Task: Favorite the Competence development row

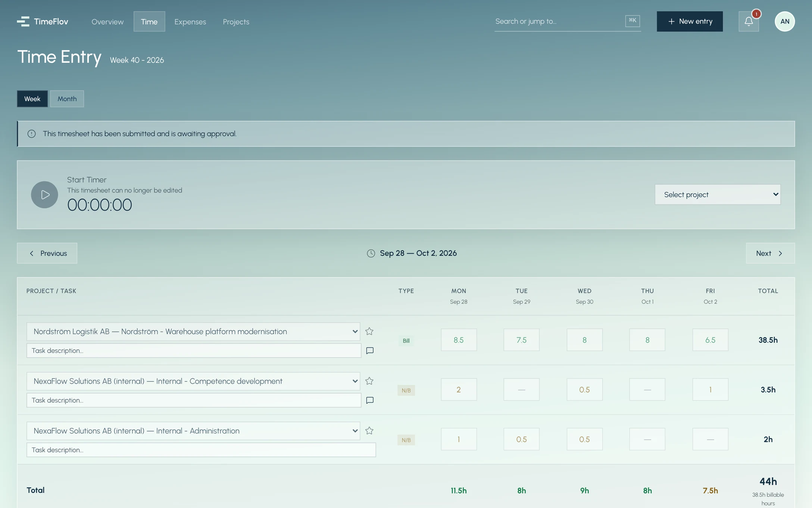Action: [x=369, y=381]
